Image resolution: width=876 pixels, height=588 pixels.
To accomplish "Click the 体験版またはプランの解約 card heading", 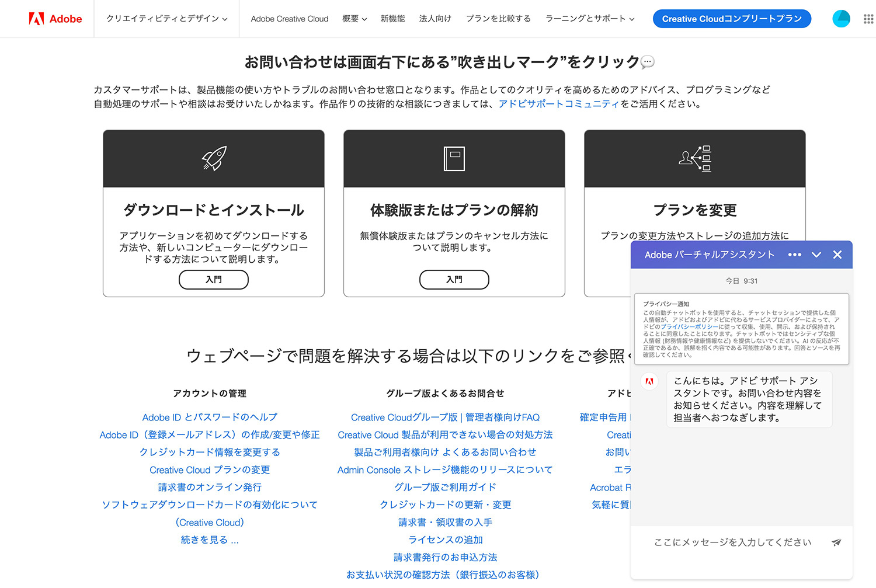I will coord(454,210).
